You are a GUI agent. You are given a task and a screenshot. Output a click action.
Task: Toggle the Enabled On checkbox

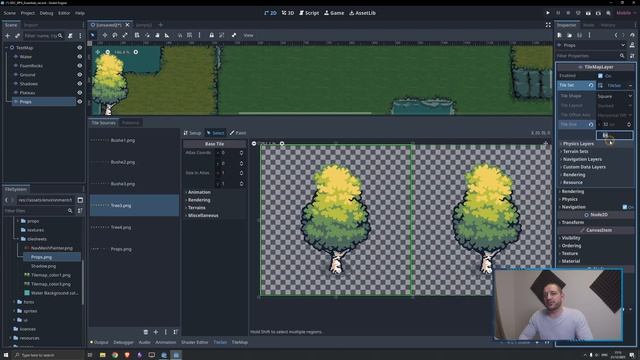coord(600,76)
